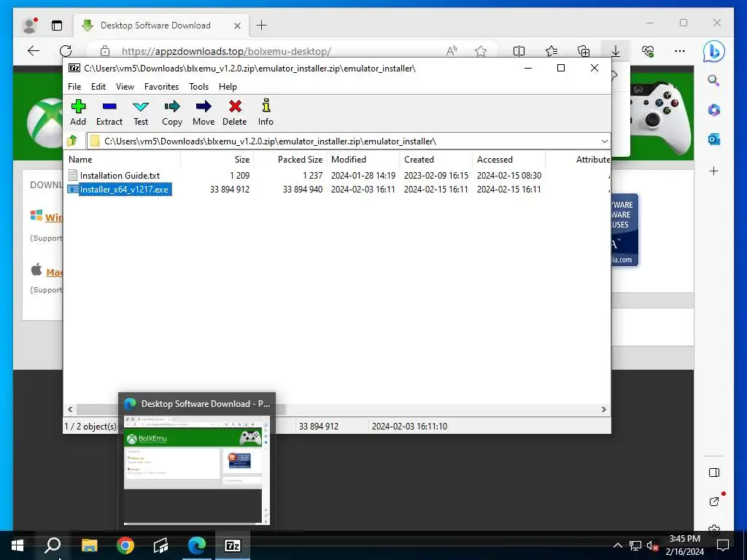Sort by the Accessed column header

(x=508, y=160)
